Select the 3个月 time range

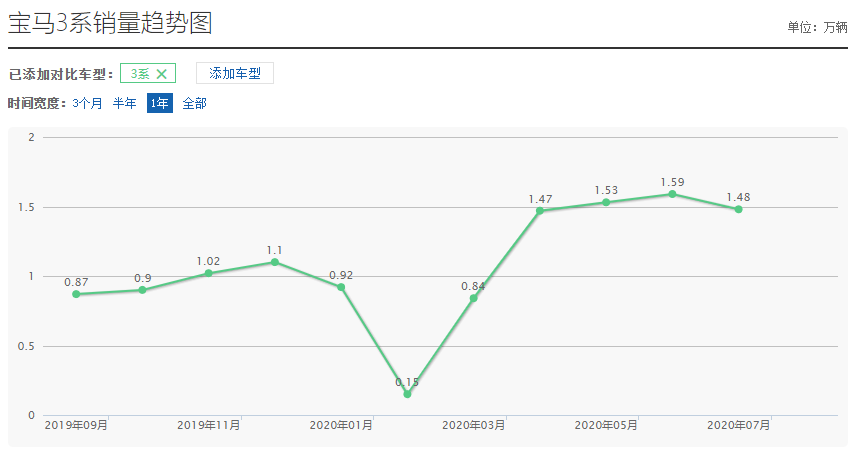coord(87,103)
